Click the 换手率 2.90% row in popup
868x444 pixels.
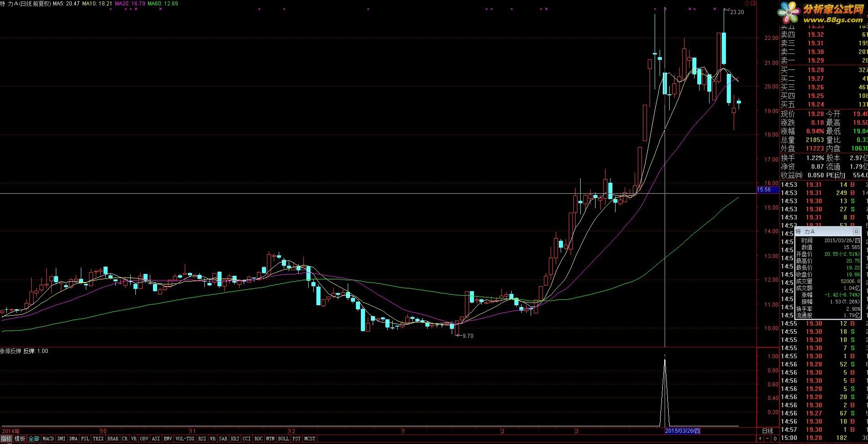tap(828, 308)
